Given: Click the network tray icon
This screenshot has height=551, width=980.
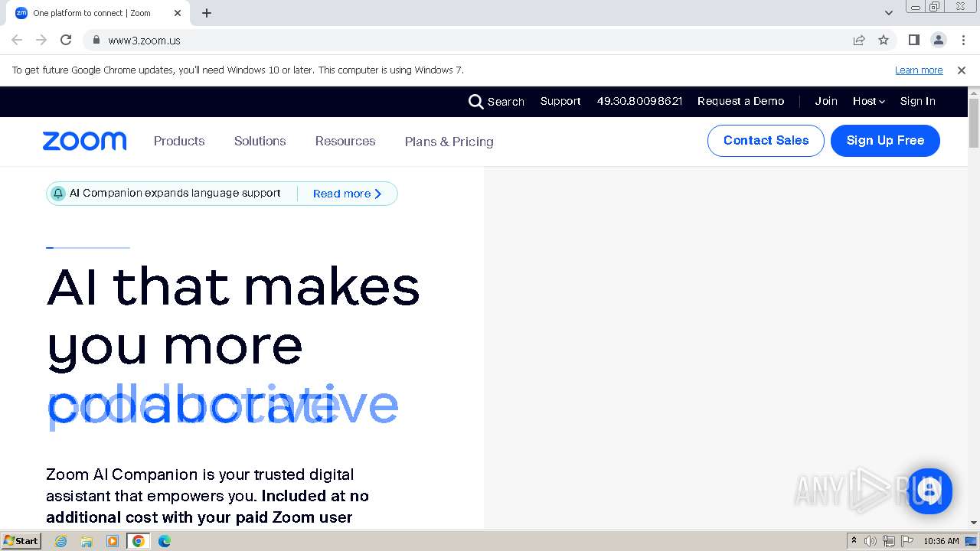Looking at the screenshot, I should click(x=889, y=541).
